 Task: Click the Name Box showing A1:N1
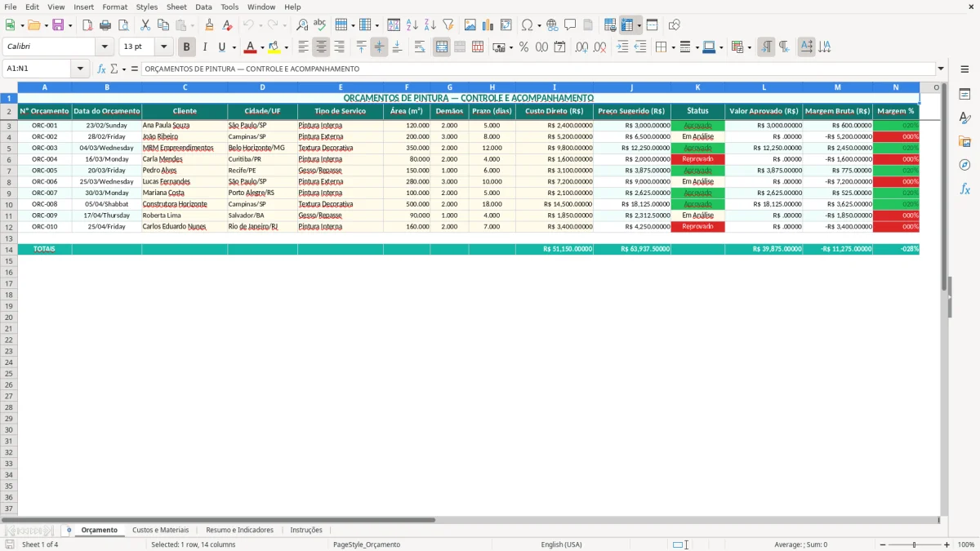click(38, 69)
